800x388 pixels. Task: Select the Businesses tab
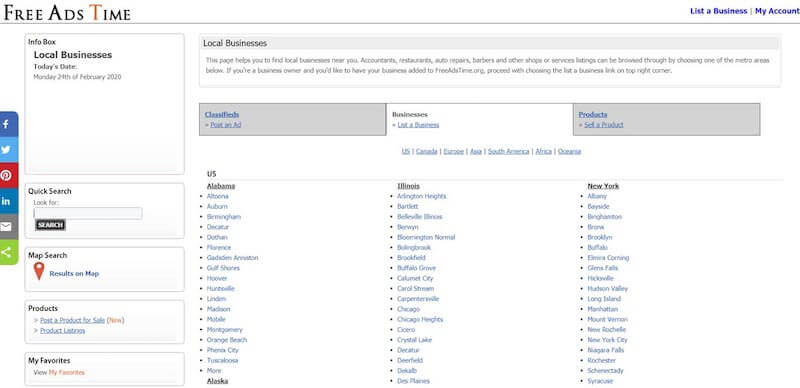410,114
